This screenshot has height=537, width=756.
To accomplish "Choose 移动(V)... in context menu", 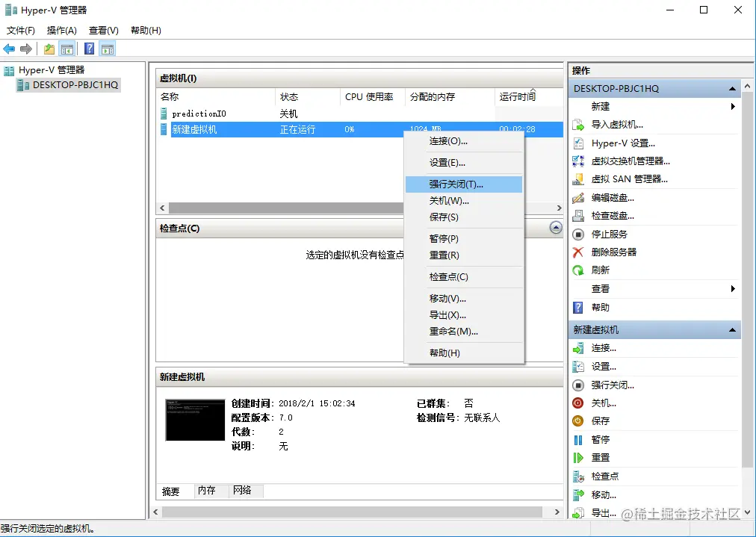I will (464, 299).
